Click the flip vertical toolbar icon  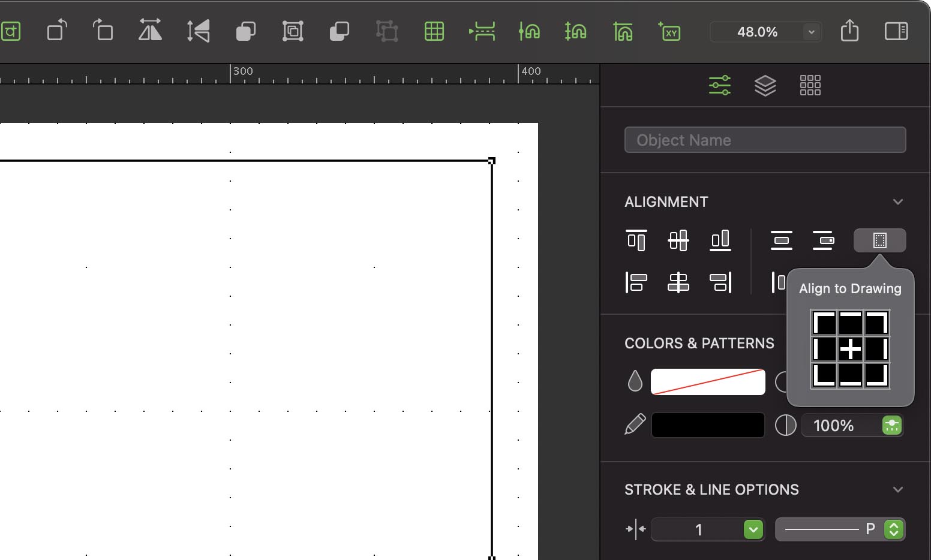tap(198, 31)
